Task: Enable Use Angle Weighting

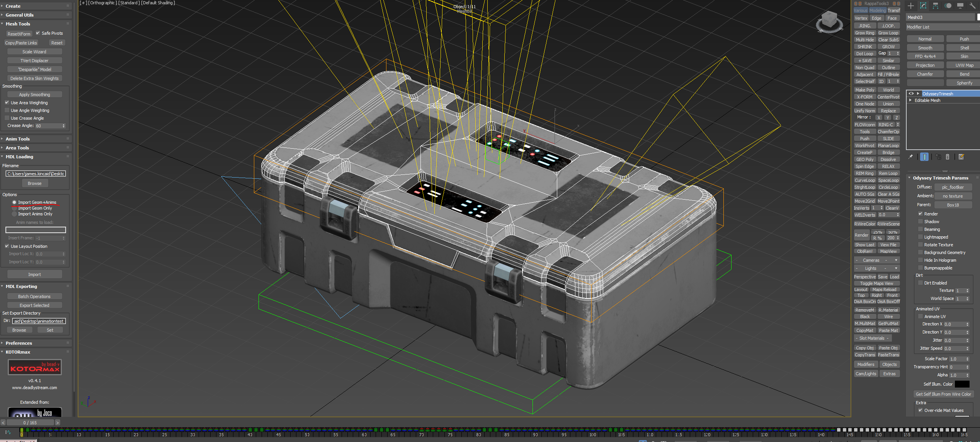Action: point(7,110)
